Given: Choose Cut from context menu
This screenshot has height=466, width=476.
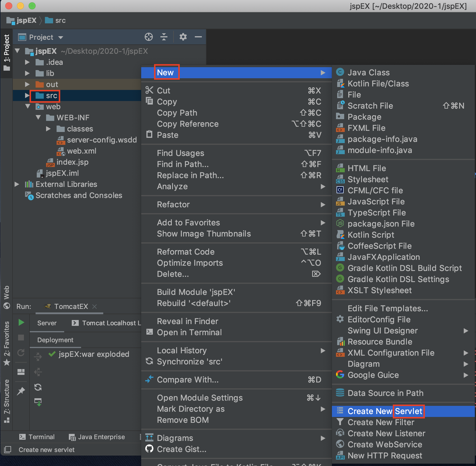Looking at the screenshot, I should click(x=236, y=91).
